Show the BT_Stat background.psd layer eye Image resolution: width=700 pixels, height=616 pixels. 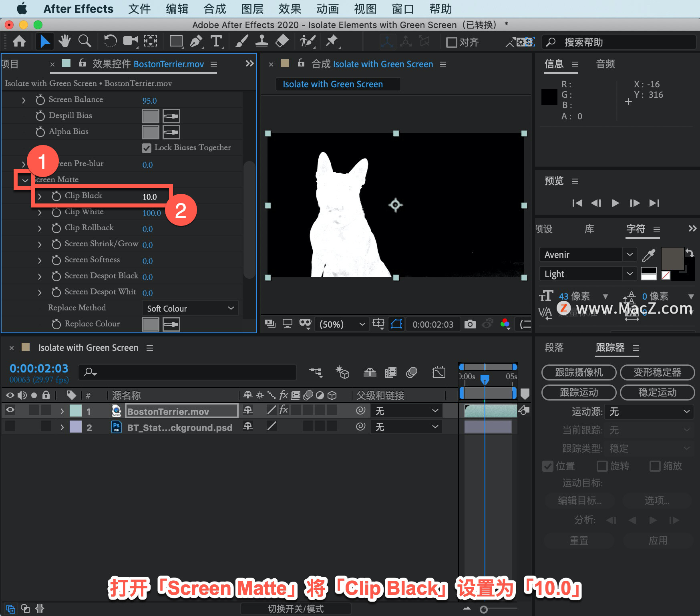tap(10, 426)
